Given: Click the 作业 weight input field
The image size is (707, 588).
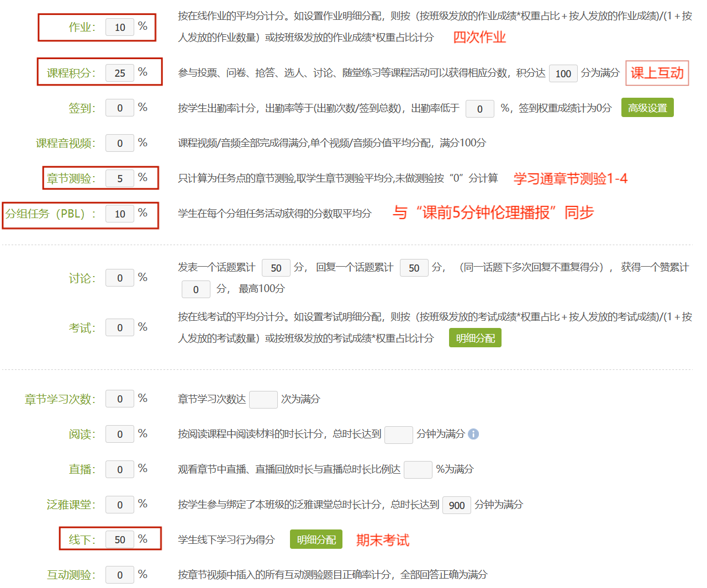Looking at the screenshot, I should pyautogui.click(x=120, y=27).
